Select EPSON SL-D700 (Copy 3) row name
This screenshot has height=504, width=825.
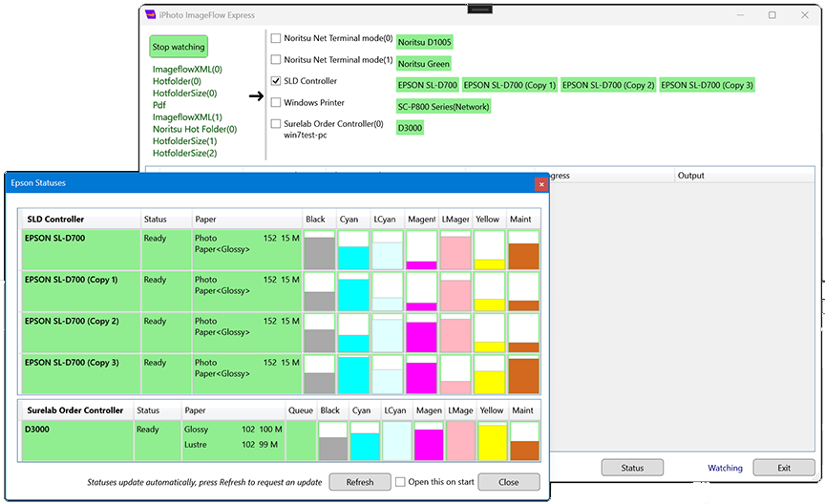pos(72,363)
